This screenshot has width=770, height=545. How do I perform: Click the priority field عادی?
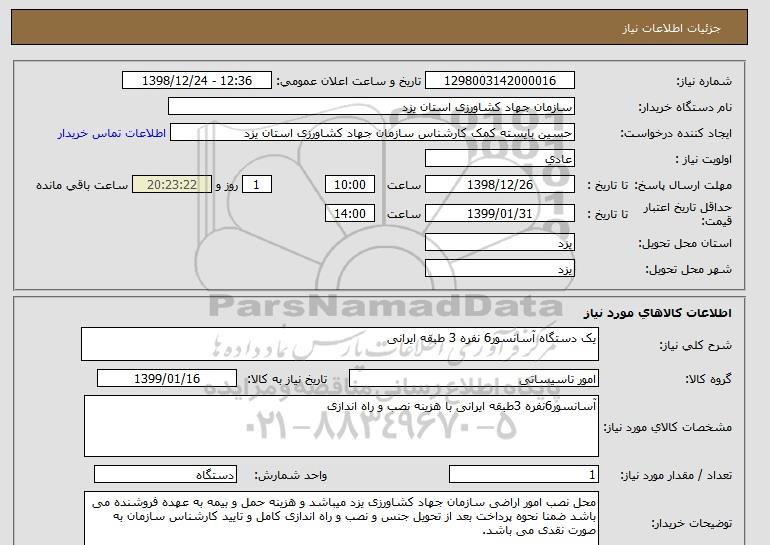point(499,159)
